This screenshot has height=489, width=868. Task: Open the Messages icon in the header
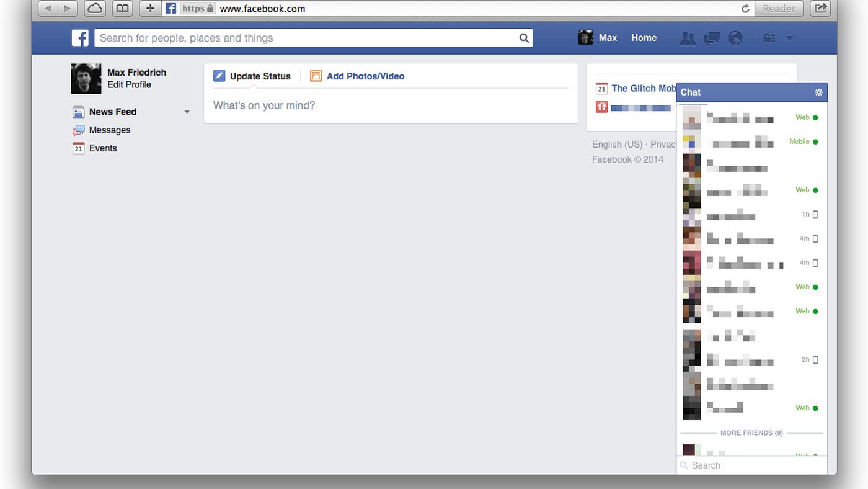[712, 38]
